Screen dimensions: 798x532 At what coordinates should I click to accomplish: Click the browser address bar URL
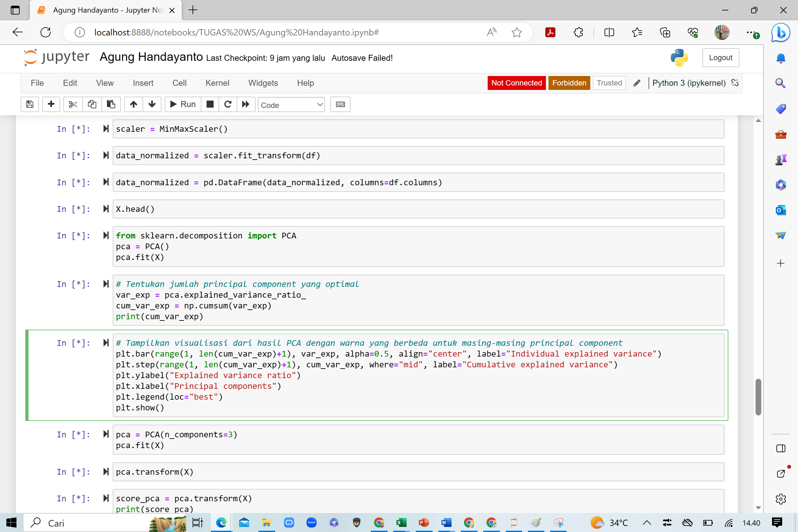(237, 32)
